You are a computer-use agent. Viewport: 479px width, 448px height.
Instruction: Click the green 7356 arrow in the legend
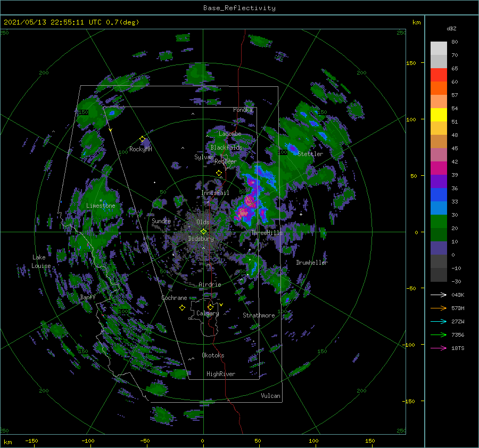tap(439, 335)
